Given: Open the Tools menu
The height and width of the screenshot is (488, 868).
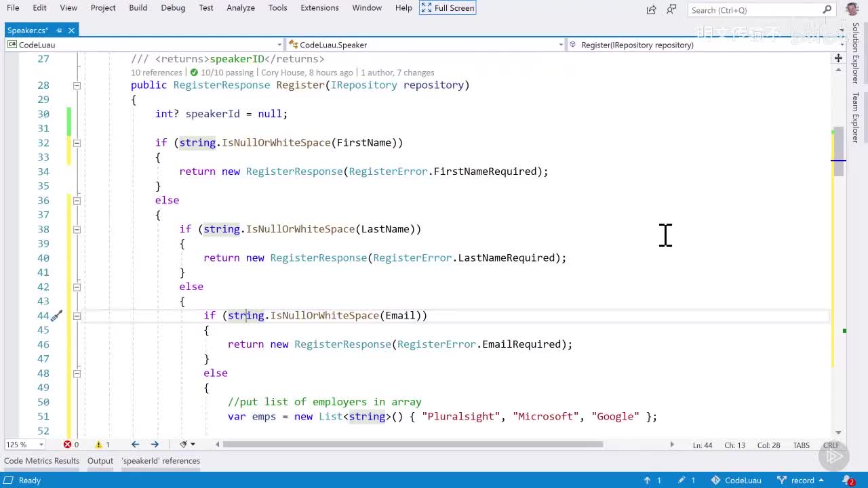Looking at the screenshot, I should pyautogui.click(x=277, y=7).
